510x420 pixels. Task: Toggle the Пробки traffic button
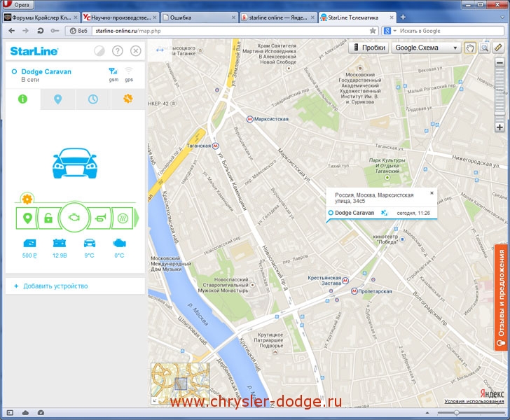pos(368,48)
